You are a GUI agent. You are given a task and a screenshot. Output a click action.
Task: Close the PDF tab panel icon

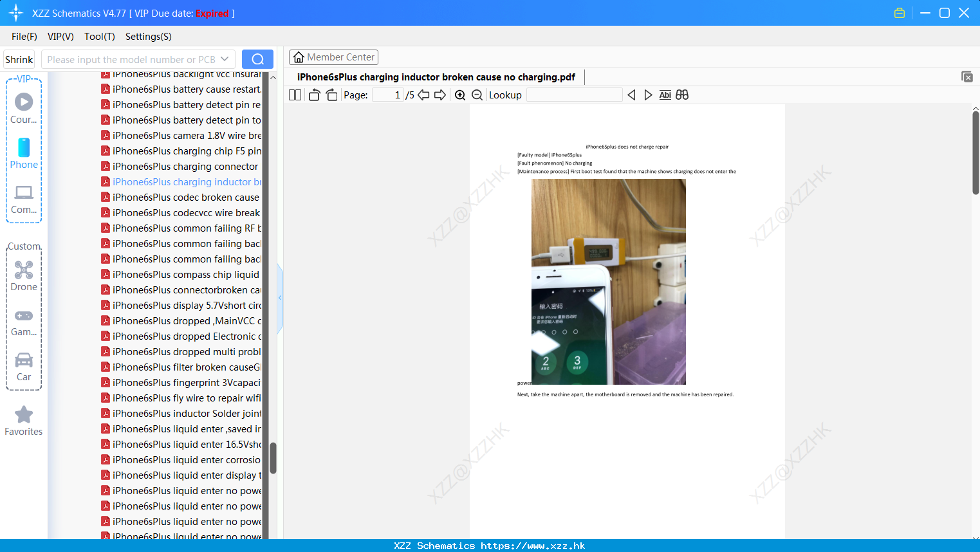[x=967, y=77]
